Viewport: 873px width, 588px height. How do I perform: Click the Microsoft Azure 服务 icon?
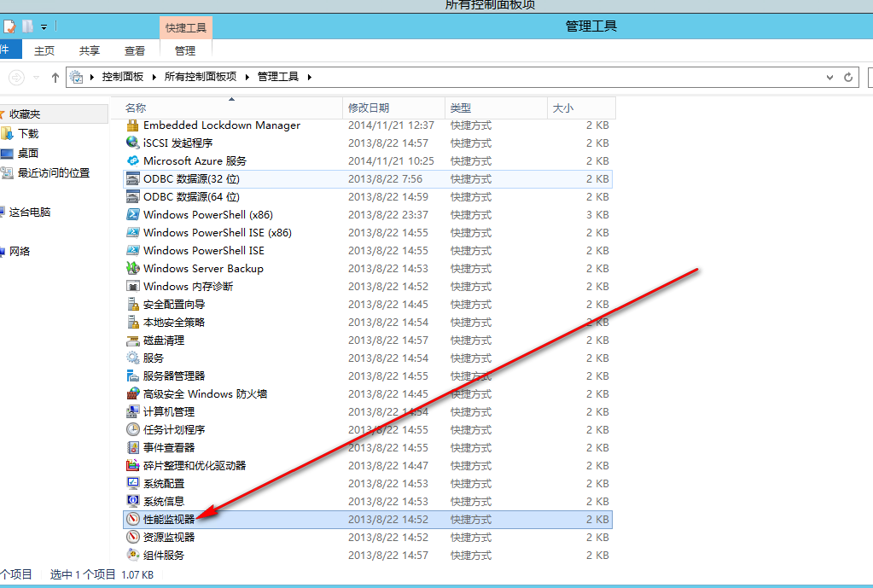(133, 160)
